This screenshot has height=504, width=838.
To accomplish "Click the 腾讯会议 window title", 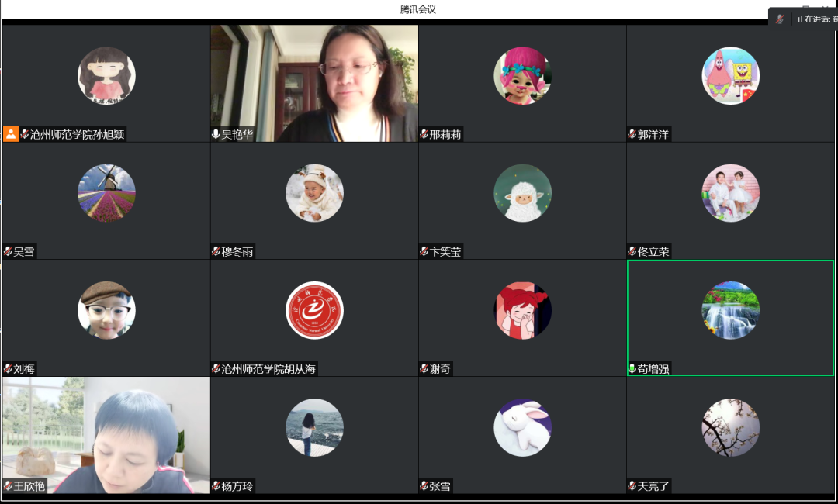I will (418, 9).
